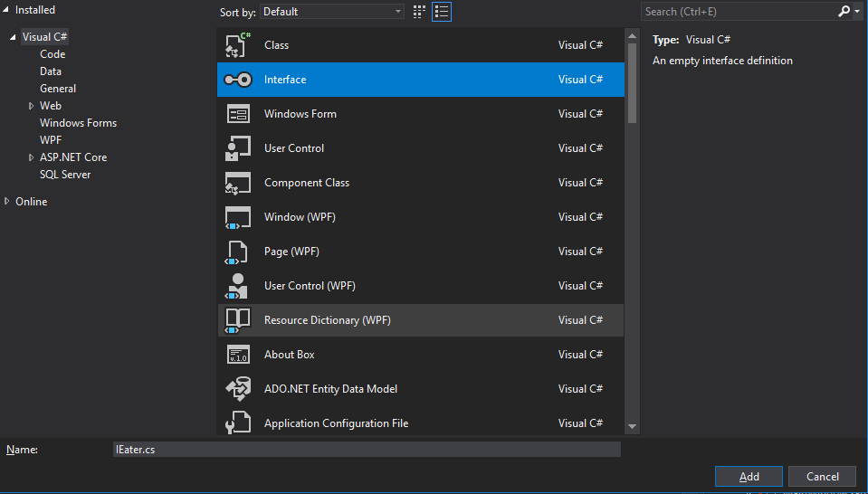Switch to small icons grid view
The image size is (868, 494).
pyautogui.click(x=419, y=12)
